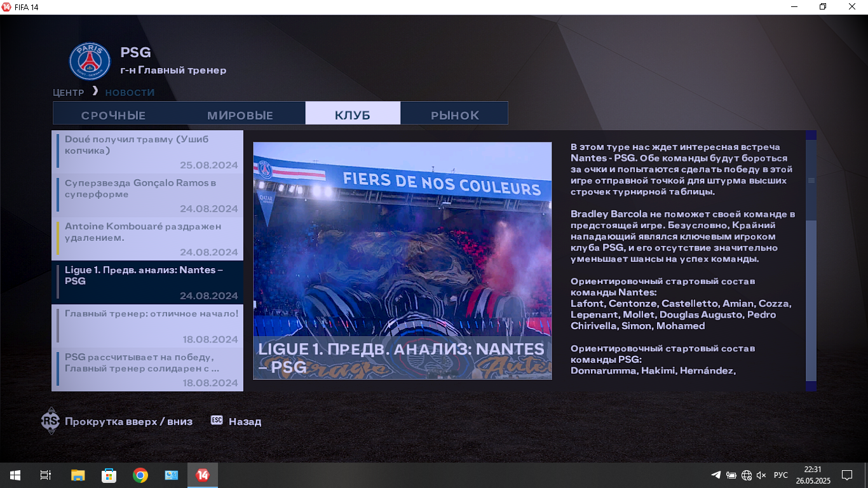Click the Назад back button
This screenshot has width=868, height=488.
[x=245, y=421]
